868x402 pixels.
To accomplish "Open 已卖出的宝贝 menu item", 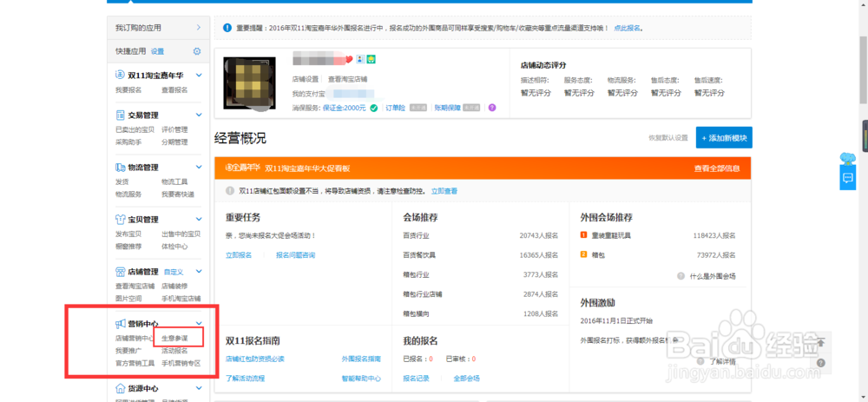I will pyautogui.click(x=135, y=129).
